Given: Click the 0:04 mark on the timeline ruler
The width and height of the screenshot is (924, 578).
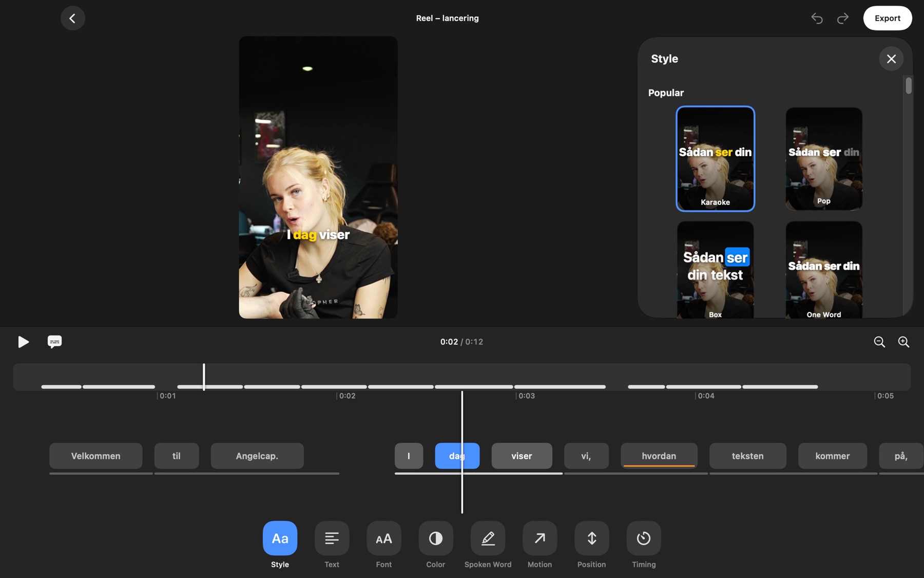Looking at the screenshot, I should pyautogui.click(x=706, y=396).
